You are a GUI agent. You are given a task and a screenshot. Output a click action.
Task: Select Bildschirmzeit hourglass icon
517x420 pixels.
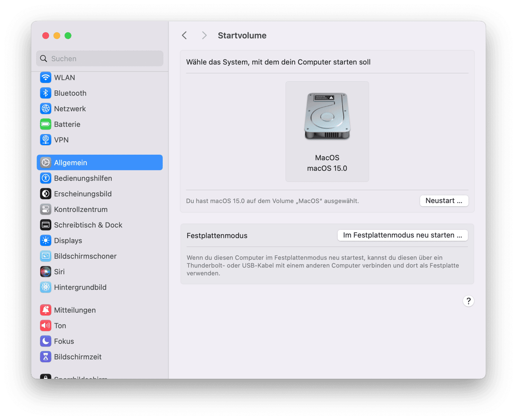pos(45,357)
